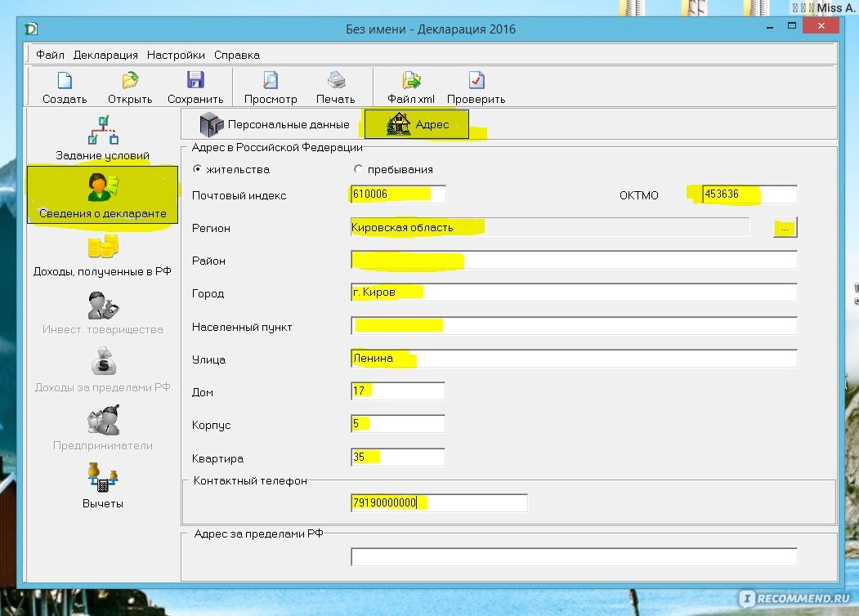Click the Район input field

click(x=574, y=260)
